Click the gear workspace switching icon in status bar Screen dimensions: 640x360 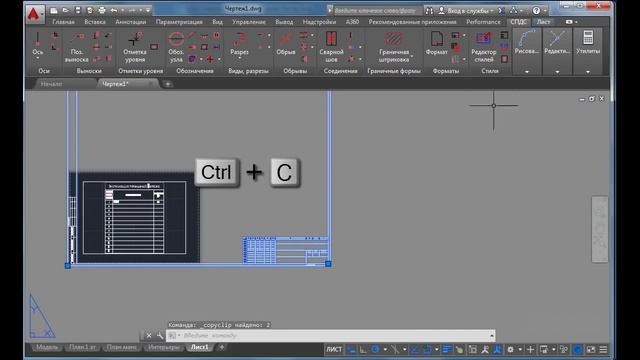click(510, 349)
